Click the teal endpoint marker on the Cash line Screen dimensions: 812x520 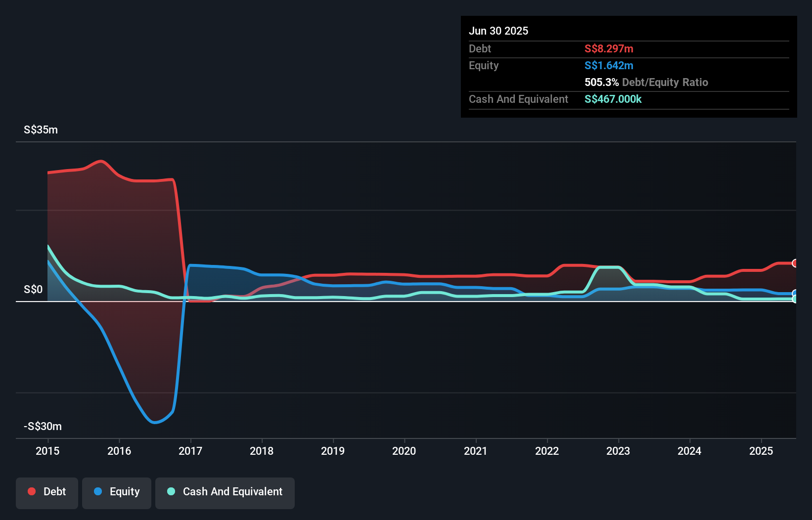pos(794,298)
